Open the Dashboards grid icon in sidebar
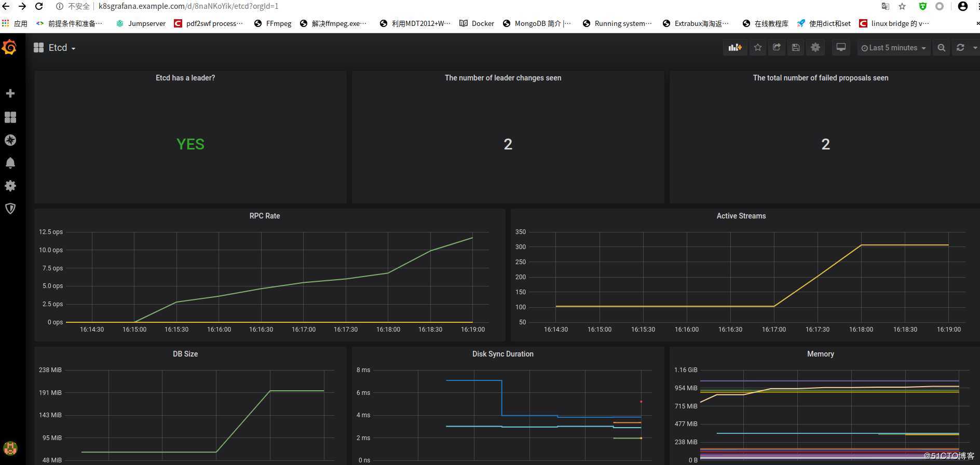Screen dimensions: 980x465 (10, 117)
